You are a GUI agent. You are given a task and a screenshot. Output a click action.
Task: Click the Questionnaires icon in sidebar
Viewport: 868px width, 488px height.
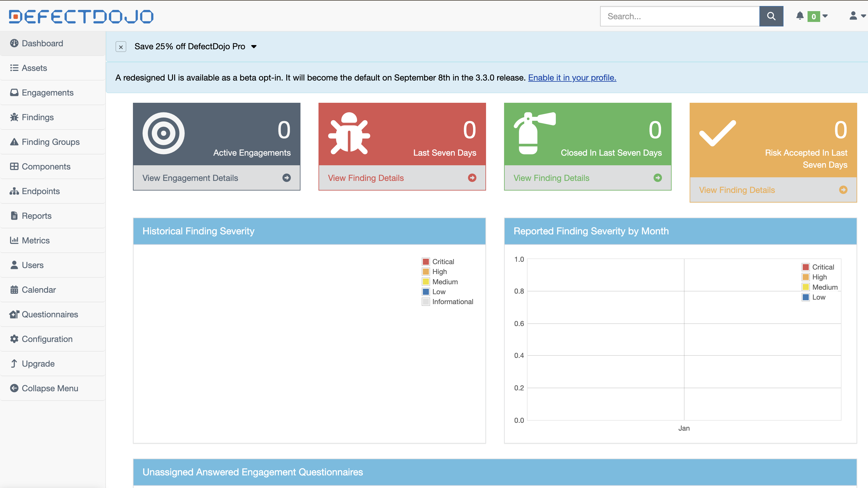click(x=14, y=314)
